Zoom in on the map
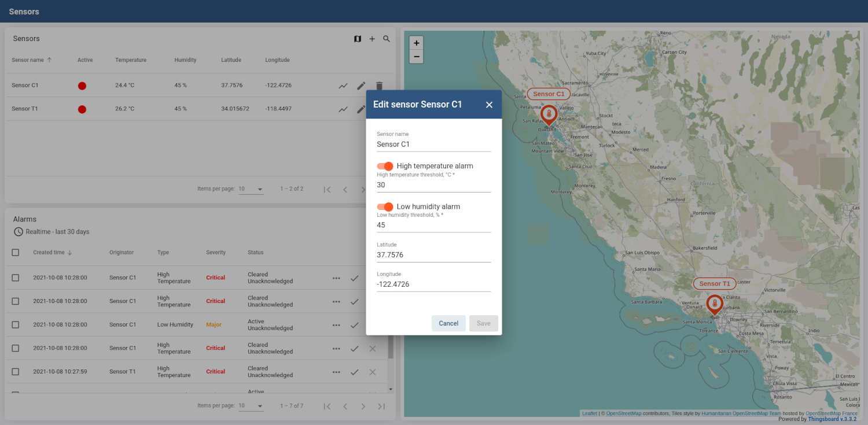 point(416,43)
